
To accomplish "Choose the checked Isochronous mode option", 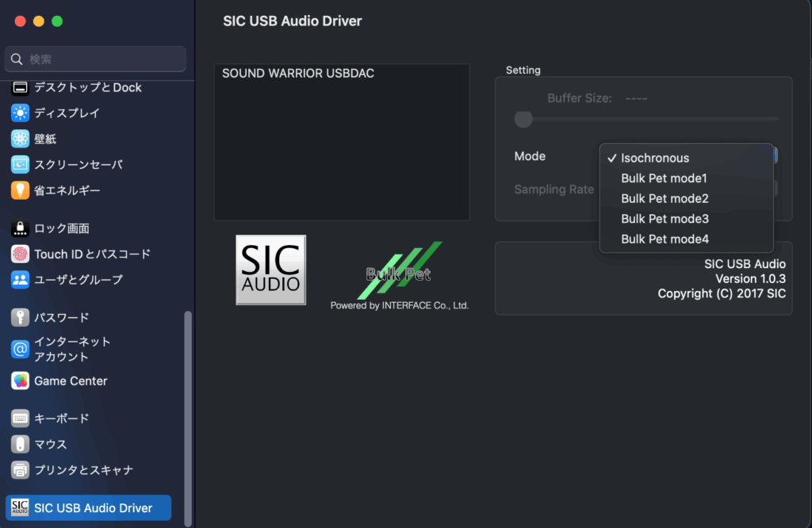I will (x=655, y=158).
